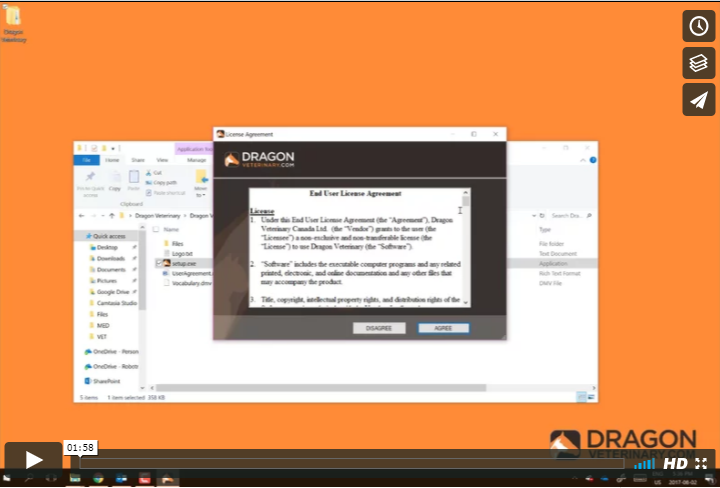The width and height of the screenshot is (720, 488).
Task: Click the Windows Start button
Action: (7, 478)
